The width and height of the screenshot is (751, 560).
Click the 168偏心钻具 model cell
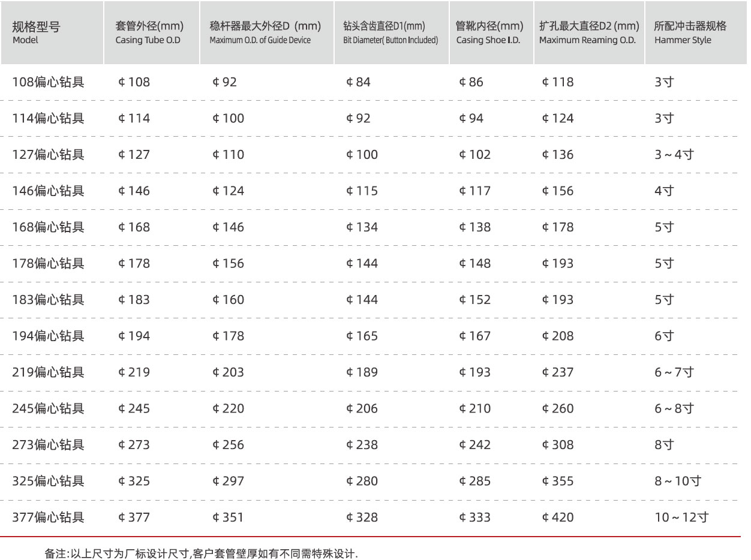pos(48,227)
